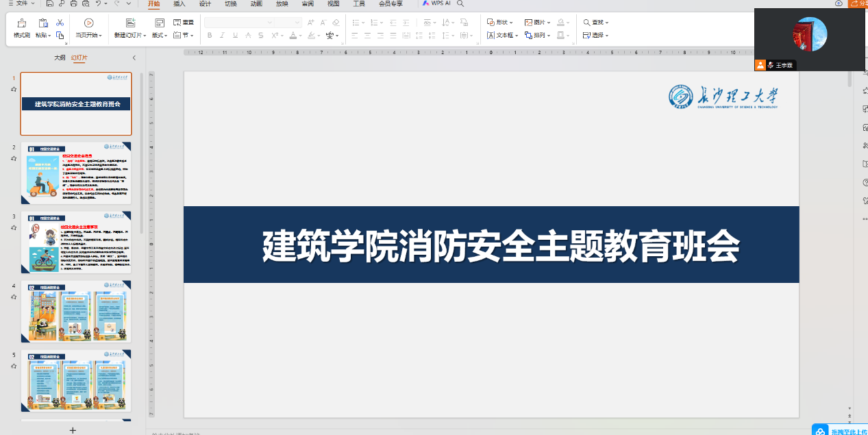The width and height of the screenshot is (868, 435).
Task: Click the add slide plus button below thumbnails
Action: tap(73, 430)
